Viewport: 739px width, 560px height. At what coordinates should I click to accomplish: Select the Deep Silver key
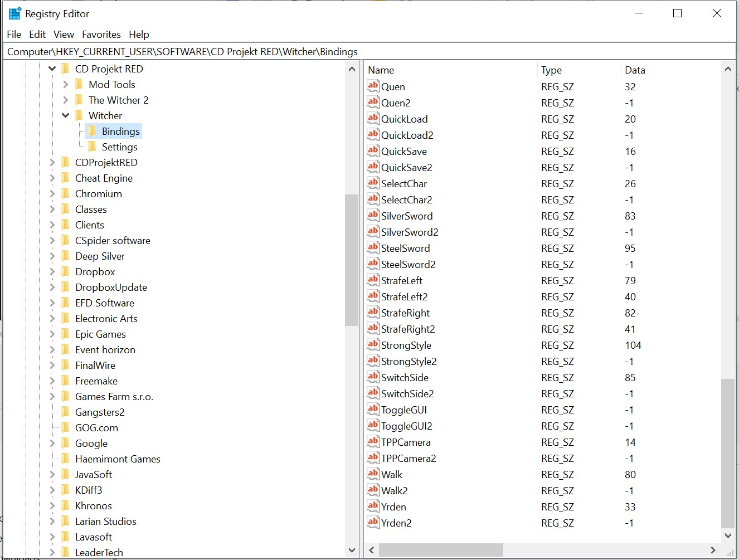pyautogui.click(x=100, y=256)
